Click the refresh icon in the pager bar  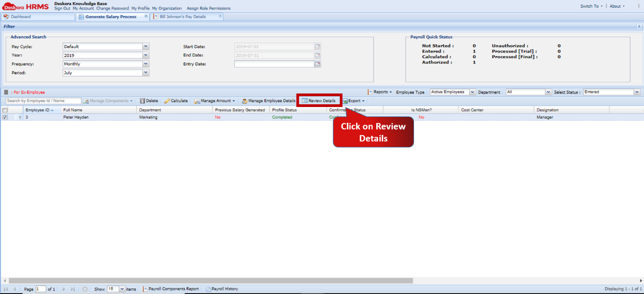click(85, 289)
